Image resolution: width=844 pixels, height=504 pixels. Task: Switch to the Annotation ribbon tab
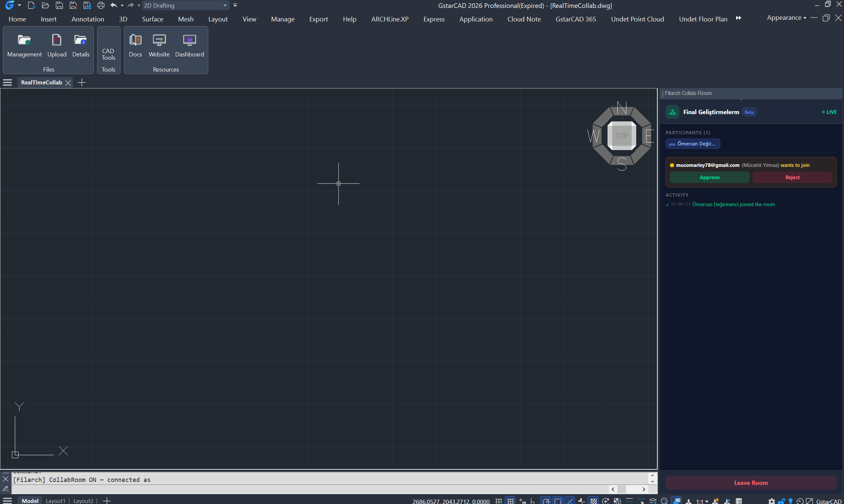pyautogui.click(x=88, y=19)
